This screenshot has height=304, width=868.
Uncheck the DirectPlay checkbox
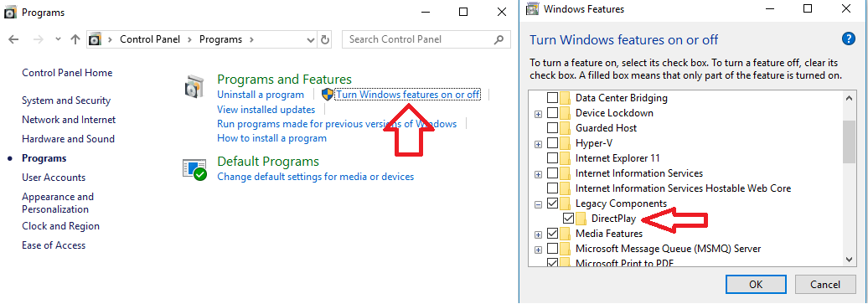tap(568, 219)
